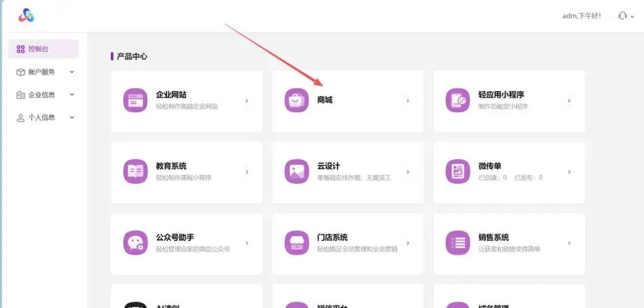Viewport: 644px width, 308px height.
Task: Click the arrow on the 云设计 card
Action: (x=408, y=171)
